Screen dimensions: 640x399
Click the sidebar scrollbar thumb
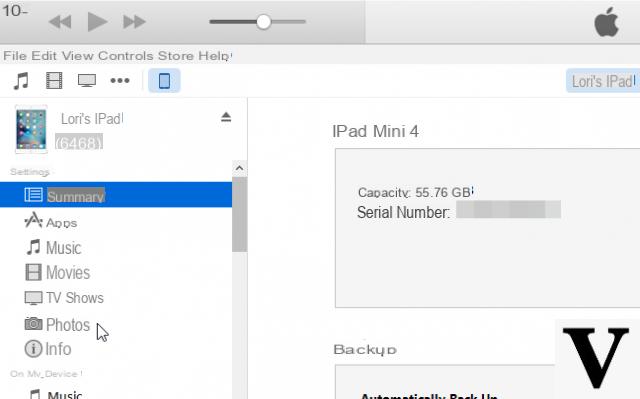coord(240,215)
